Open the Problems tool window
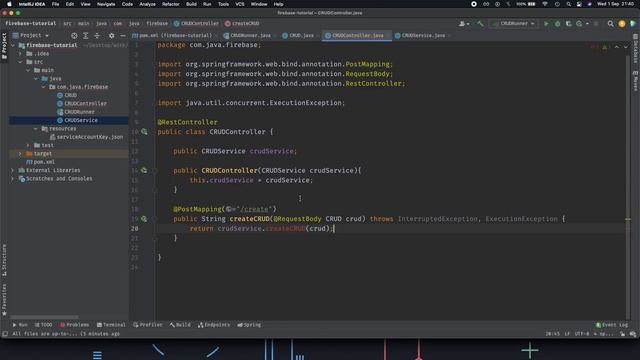The width and height of the screenshot is (640, 360). tap(74, 325)
